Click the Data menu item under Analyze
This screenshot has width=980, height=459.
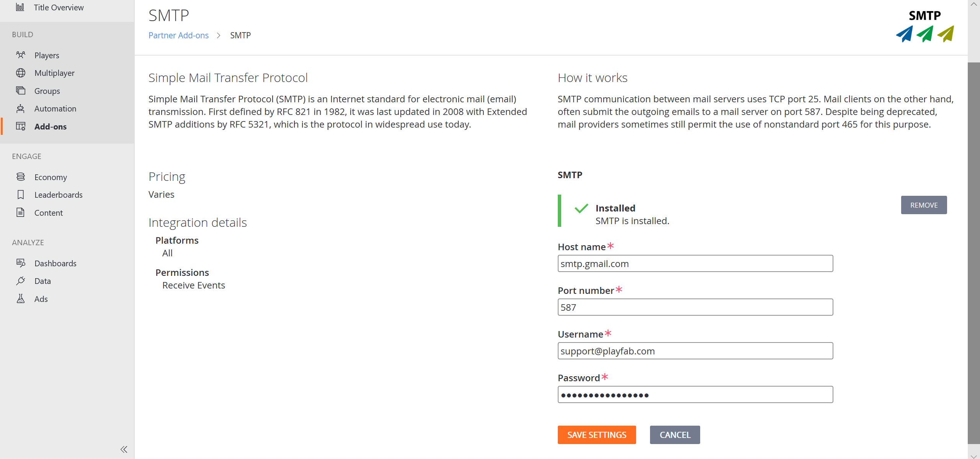[x=42, y=281]
